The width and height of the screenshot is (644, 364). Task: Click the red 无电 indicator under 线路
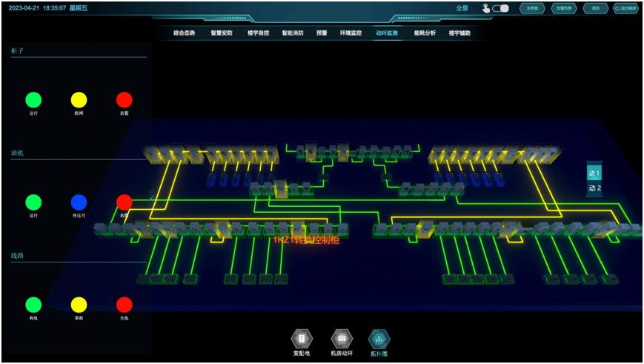coord(124,305)
